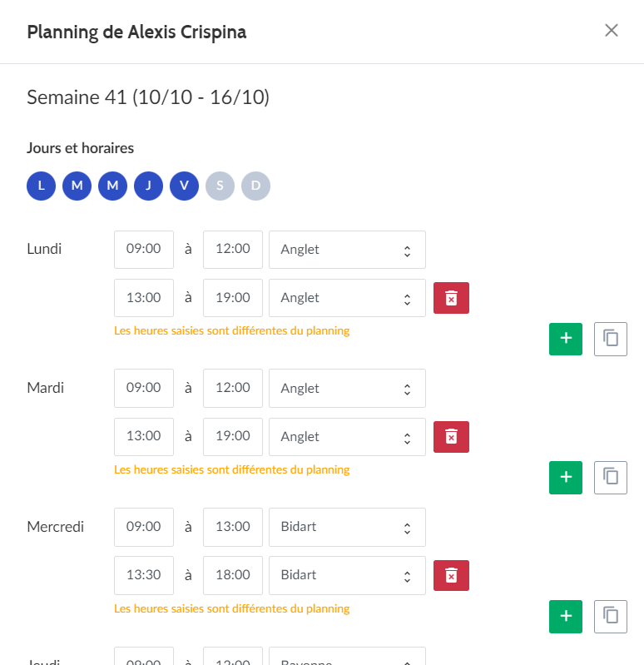This screenshot has width=644, height=665.
Task: Add a new time slot for Mercredi
Action: pos(566,617)
